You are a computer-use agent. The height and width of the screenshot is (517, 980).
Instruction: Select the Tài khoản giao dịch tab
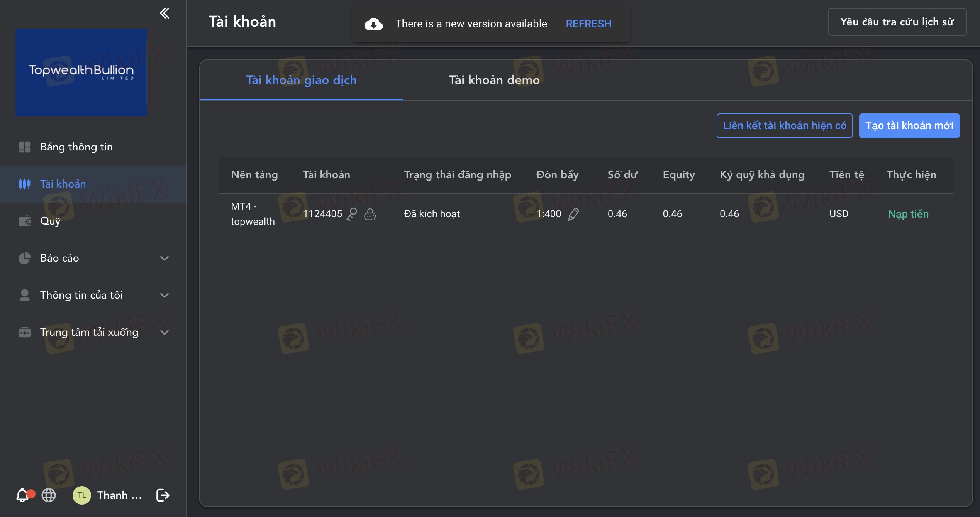point(301,80)
